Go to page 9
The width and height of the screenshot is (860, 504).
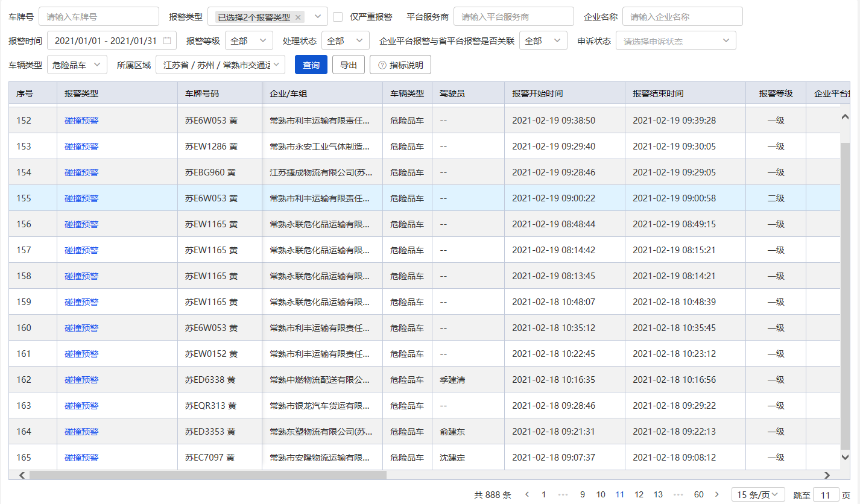coord(583,495)
